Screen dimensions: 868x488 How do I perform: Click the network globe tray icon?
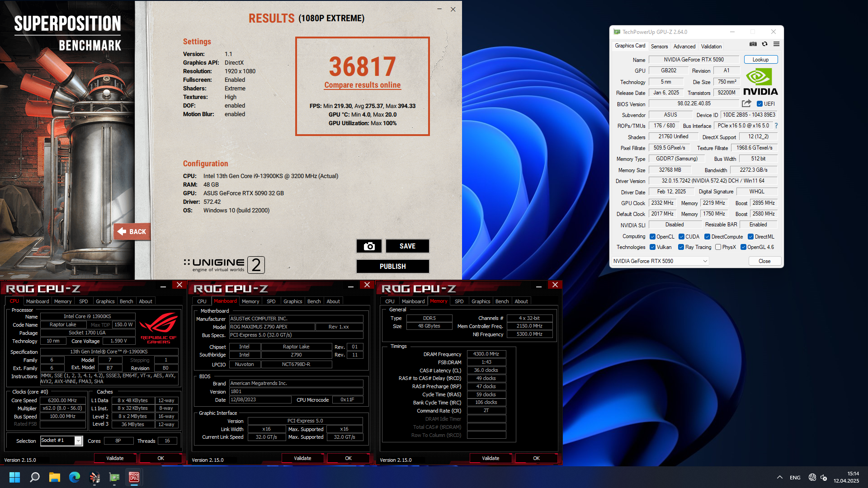point(812,477)
